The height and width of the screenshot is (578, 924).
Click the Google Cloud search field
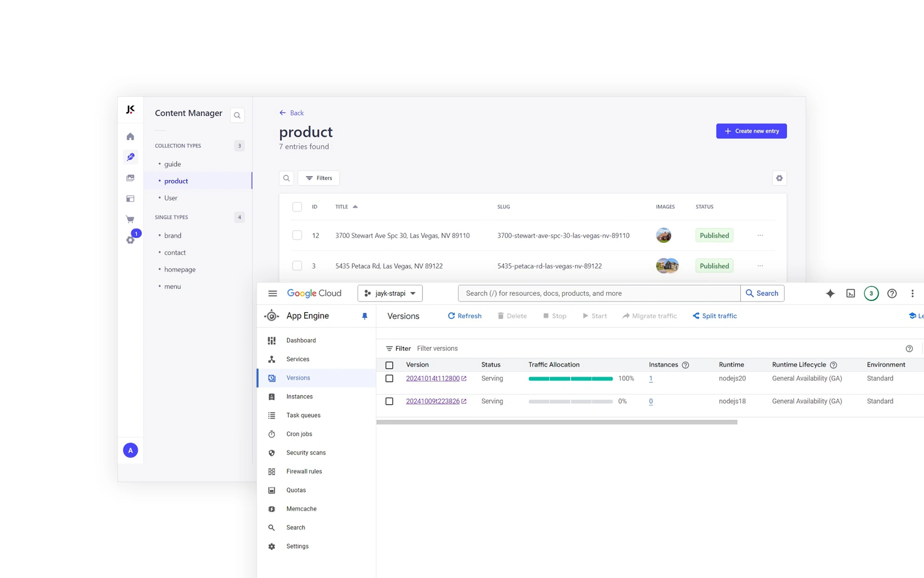597,293
